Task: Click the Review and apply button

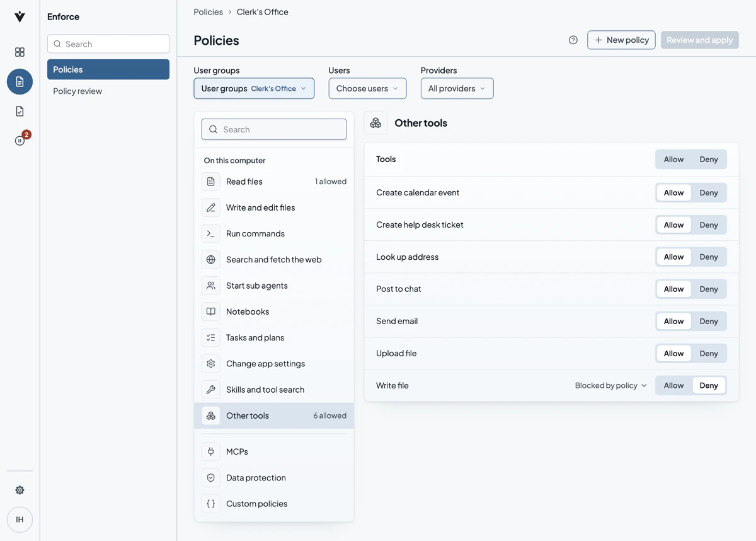Action: tap(700, 40)
